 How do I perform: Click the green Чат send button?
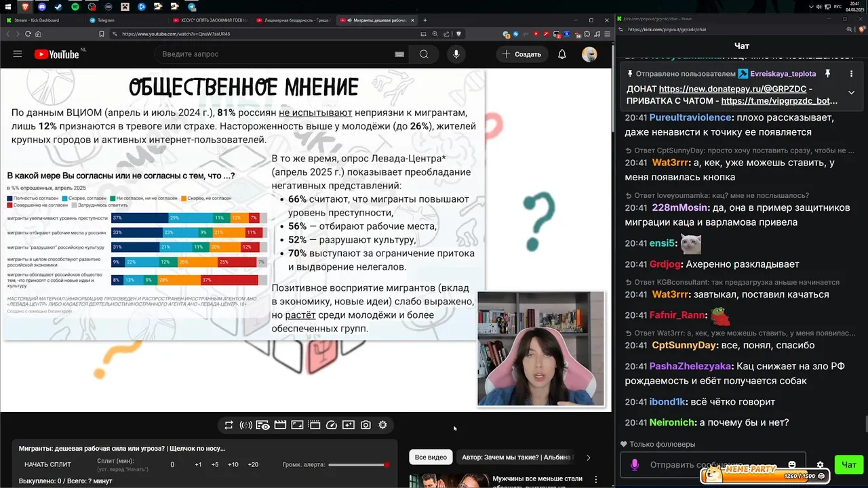tap(849, 465)
